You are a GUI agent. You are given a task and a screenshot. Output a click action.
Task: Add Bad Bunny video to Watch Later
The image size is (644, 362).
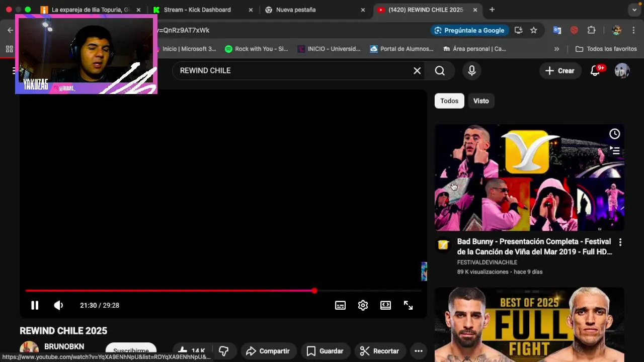(615, 134)
